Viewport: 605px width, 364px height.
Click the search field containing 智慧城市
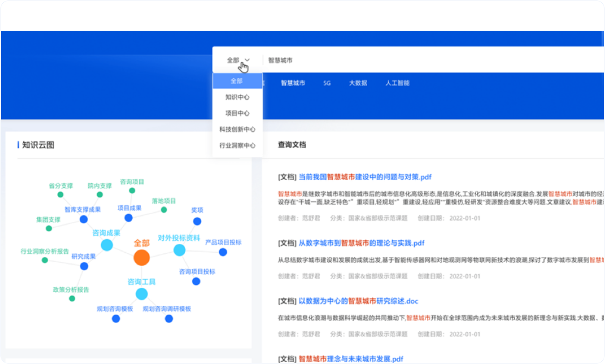[419, 60]
